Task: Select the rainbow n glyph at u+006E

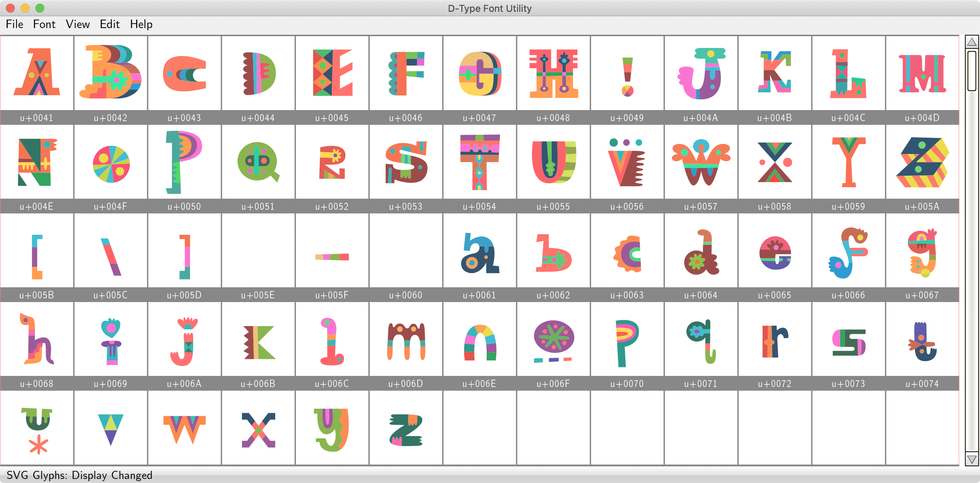Action: [480, 343]
